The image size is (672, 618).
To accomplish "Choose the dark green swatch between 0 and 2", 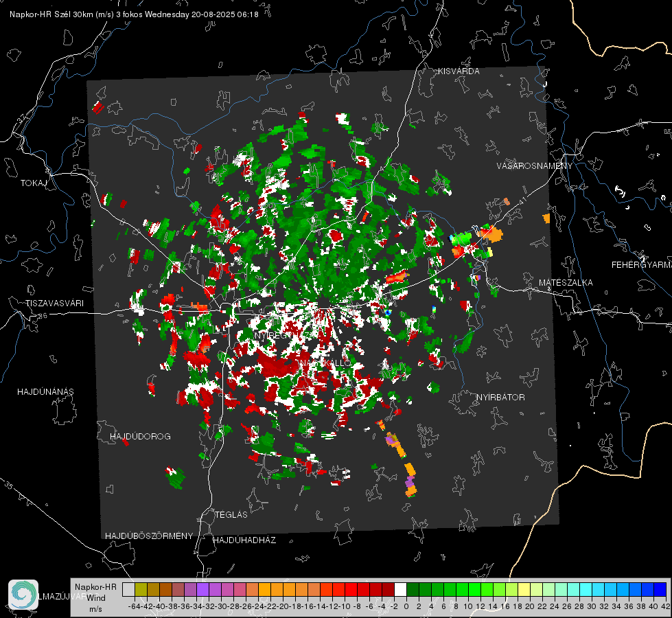I will coord(413,589).
